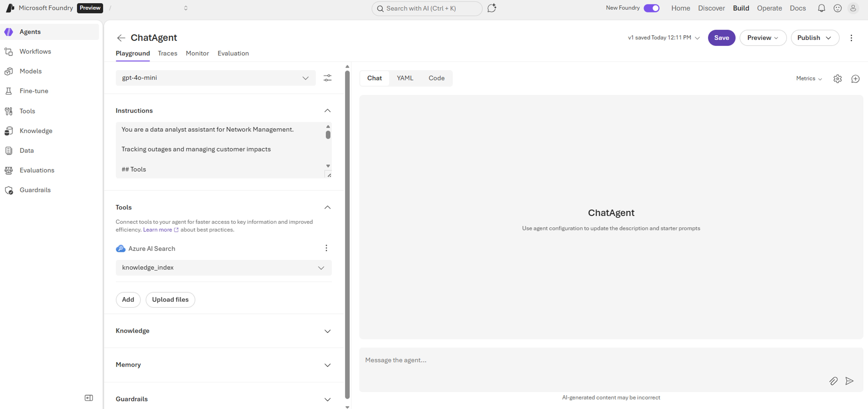Image resolution: width=868 pixels, height=409 pixels.
Task: Go to the Fine-tune section
Action: [x=34, y=91]
